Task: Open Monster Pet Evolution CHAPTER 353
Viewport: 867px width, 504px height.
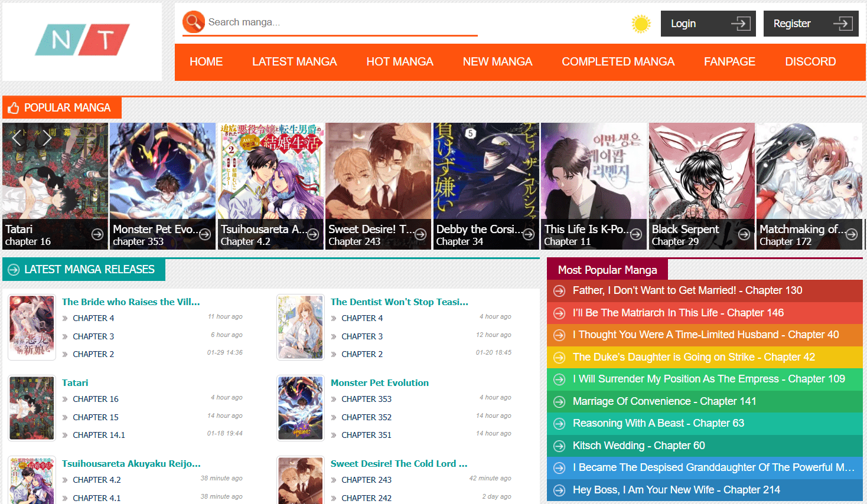Action: (366, 399)
